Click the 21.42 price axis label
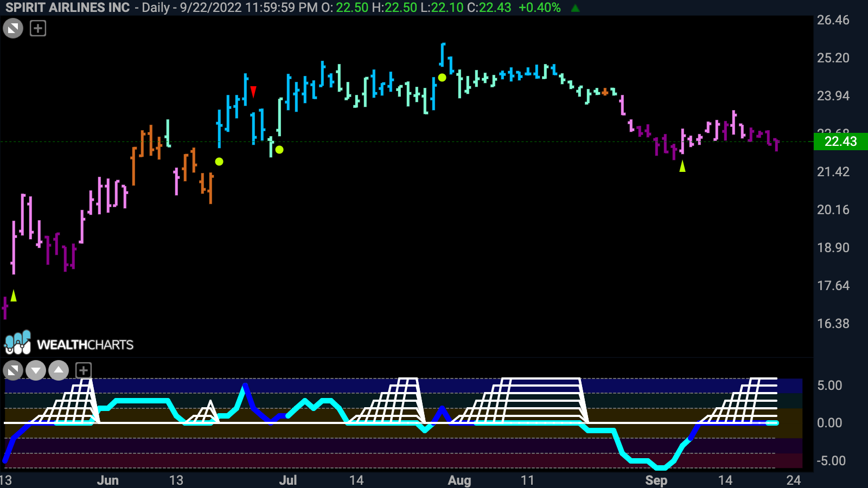 pos(833,172)
